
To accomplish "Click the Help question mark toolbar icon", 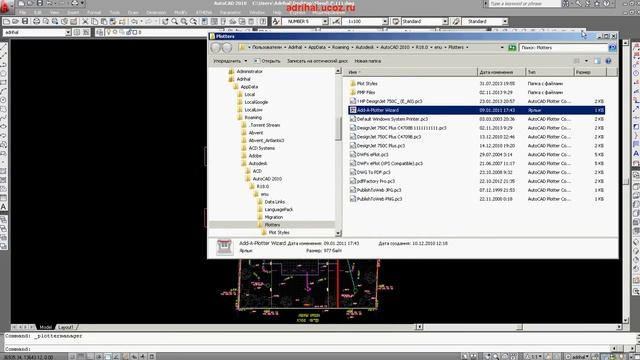I will [263, 21].
